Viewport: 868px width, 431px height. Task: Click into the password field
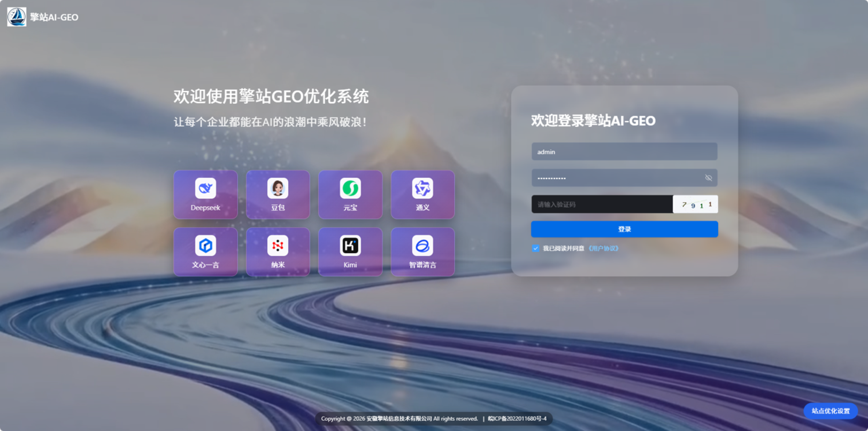pyautogui.click(x=624, y=178)
